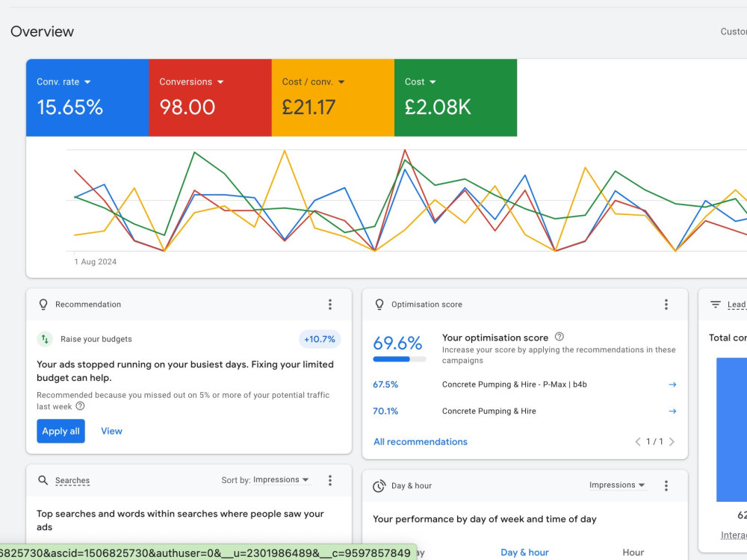
Task: Click the Day & hour clock icon
Action: click(379, 486)
